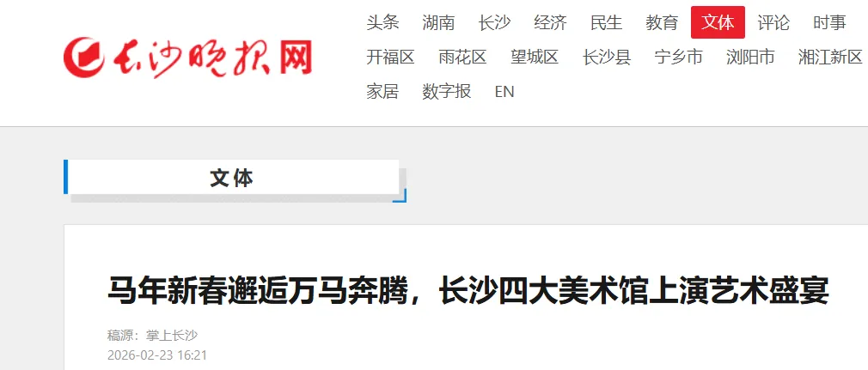Open 开福区 district news
The width and height of the screenshot is (868, 370).
coord(390,57)
